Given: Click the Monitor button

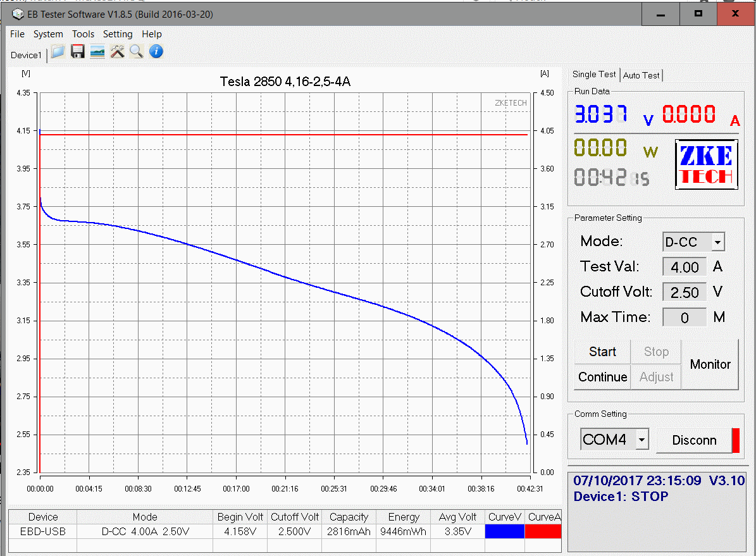Looking at the screenshot, I should [x=710, y=364].
